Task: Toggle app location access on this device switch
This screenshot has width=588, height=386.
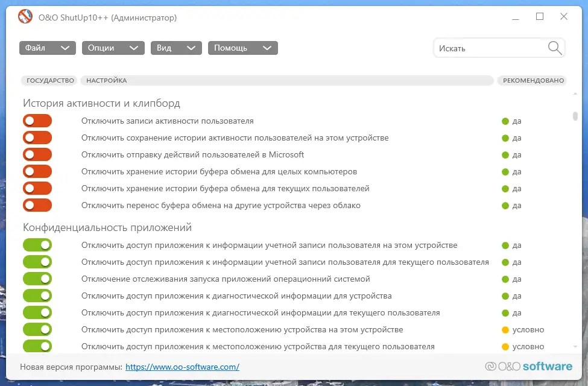Action: (37, 329)
